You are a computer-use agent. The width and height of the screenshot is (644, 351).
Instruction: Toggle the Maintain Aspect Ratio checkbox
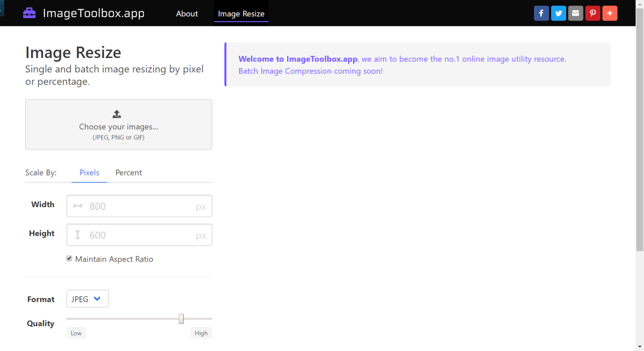pyautogui.click(x=69, y=259)
